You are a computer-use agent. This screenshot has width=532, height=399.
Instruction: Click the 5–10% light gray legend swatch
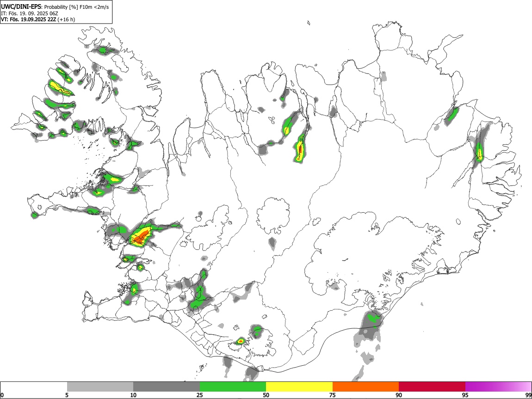pos(100,387)
